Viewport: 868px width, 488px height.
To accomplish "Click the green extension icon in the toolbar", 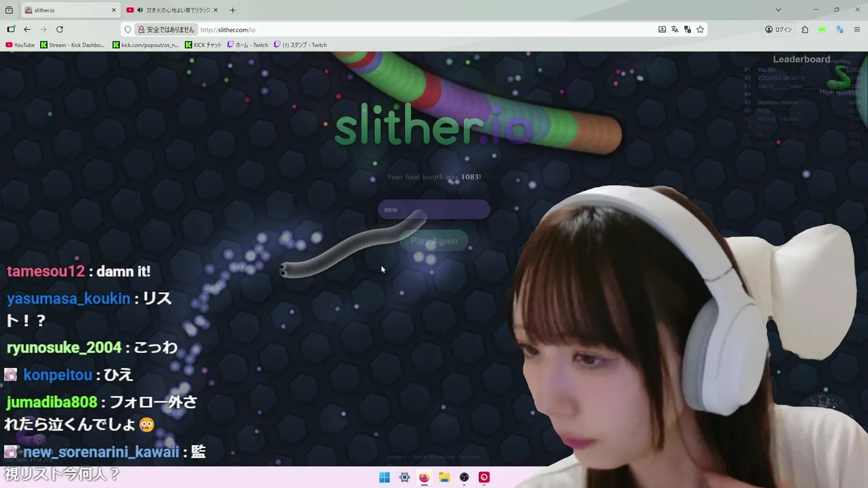I will pyautogui.click(x=822, y=29).
